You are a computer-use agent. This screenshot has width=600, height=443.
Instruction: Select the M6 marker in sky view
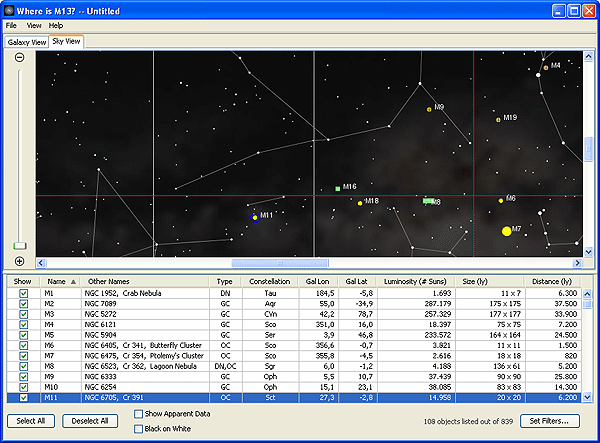coord(501,200)
